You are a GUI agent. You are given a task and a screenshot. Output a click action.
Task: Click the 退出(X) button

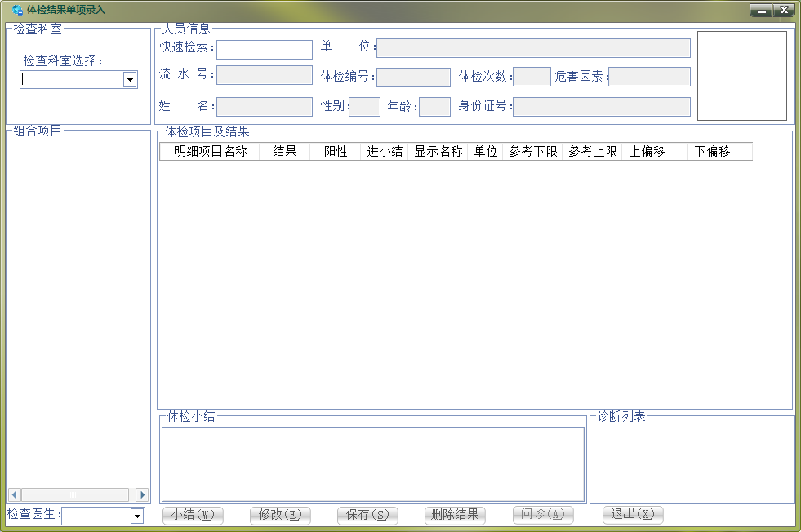click(633, 515)
